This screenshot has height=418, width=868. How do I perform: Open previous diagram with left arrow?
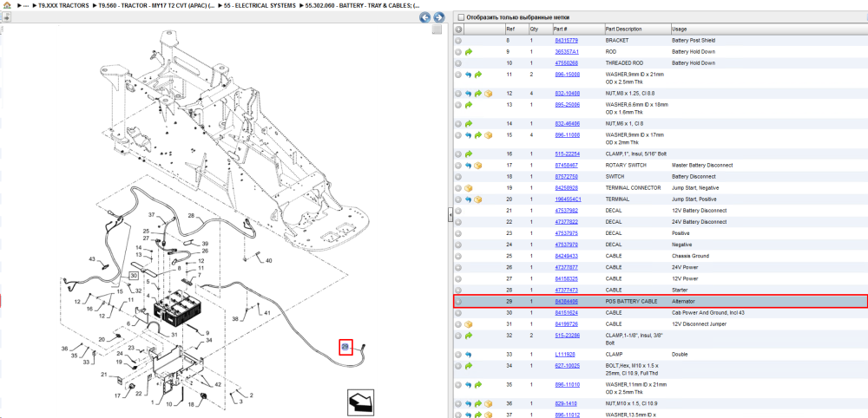click(425, 17)
